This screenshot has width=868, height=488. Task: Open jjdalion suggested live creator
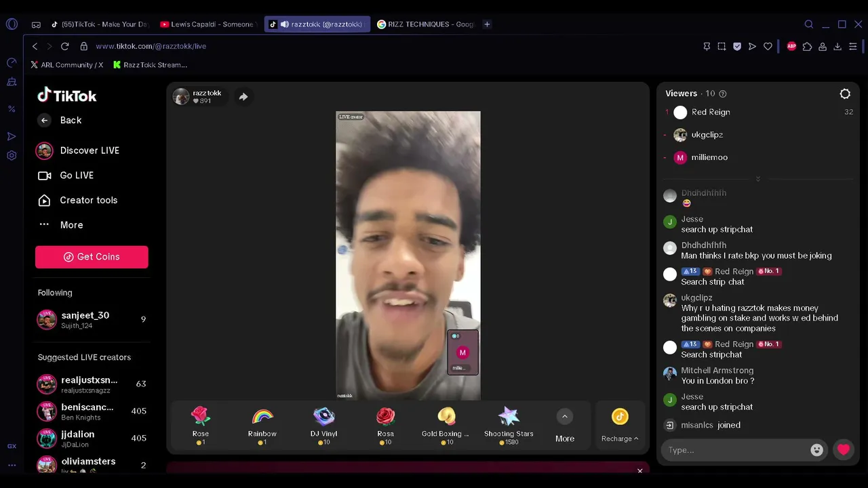click(92, 439)
